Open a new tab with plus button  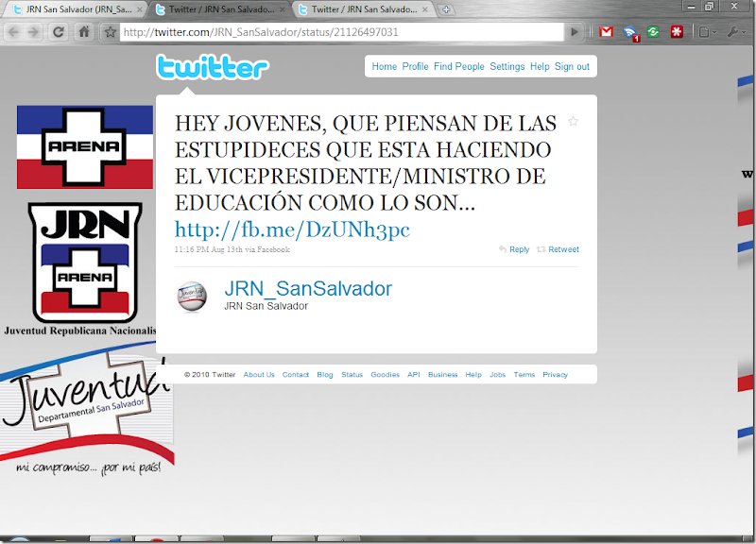pyautogui.click(x=446, y=9)
